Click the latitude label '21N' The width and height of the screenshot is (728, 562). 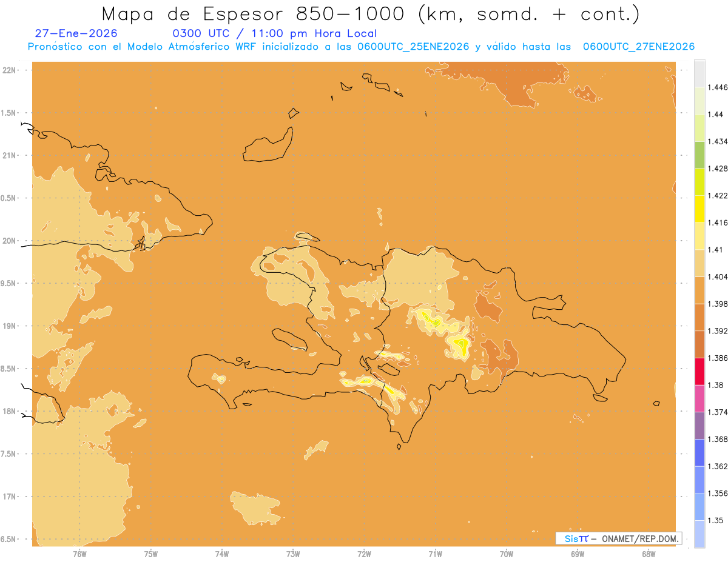(10, 155)
